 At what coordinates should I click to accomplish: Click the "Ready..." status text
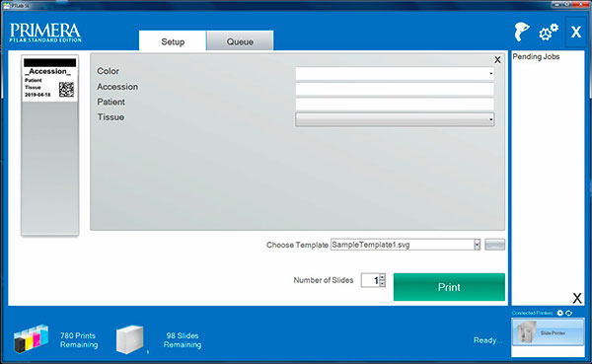click(x=487, y=340)
